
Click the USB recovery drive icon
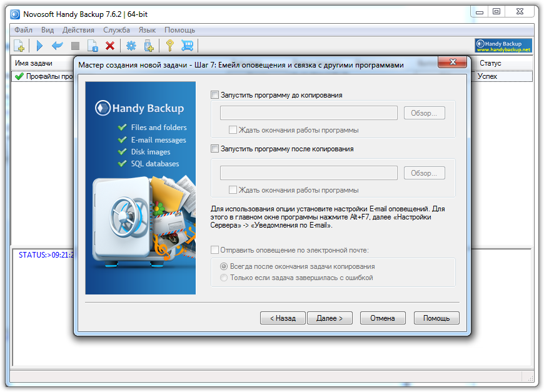point(149,46)
